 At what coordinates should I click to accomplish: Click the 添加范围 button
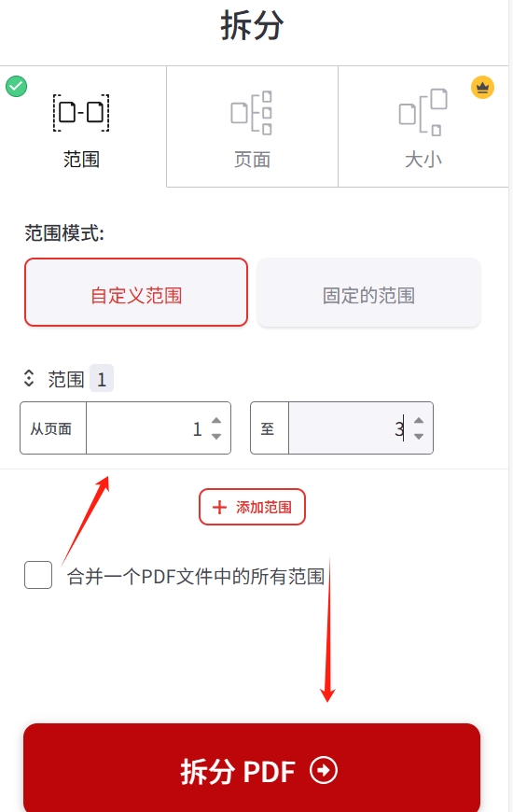click(x=252, y=507)
